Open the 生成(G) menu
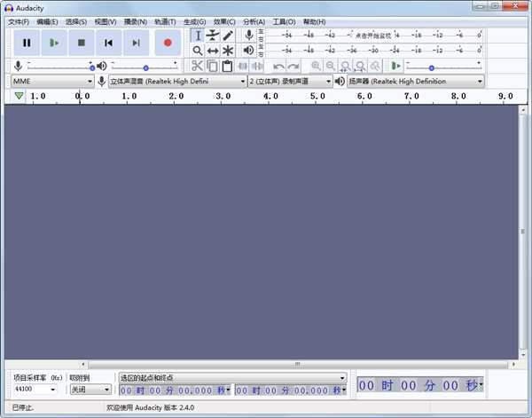This screenshot has height=418, width=532. (195, 22)
